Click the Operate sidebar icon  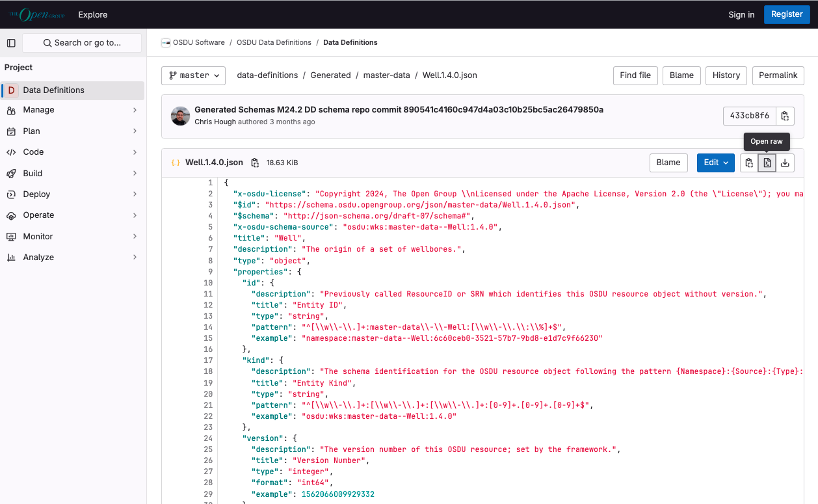[11, 215]
